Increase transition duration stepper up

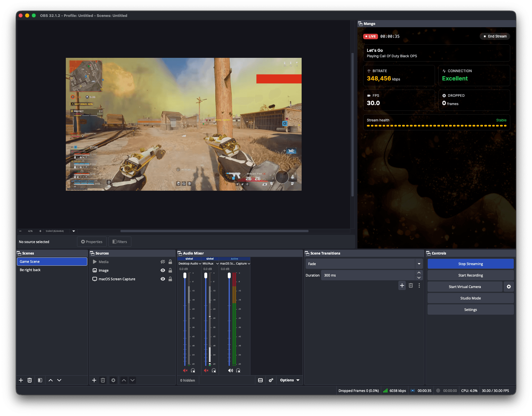[419, 273]
